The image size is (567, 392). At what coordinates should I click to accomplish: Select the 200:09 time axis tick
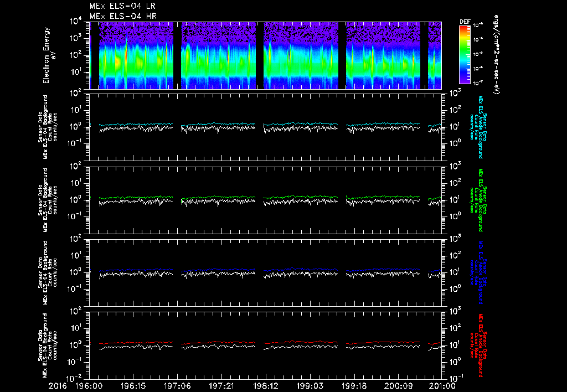tap(398, 385)
